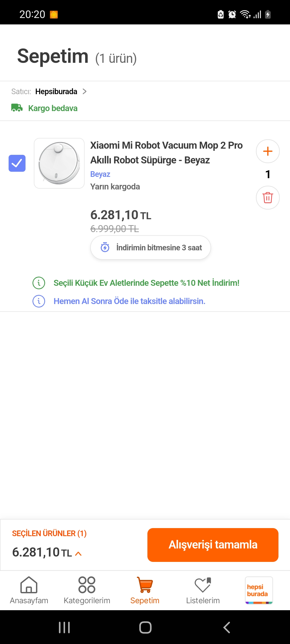Uncheck the Xiaomi vacuum item checkbox
The width and height of the screenshot is (290, 644).
[x=17, y=163]
